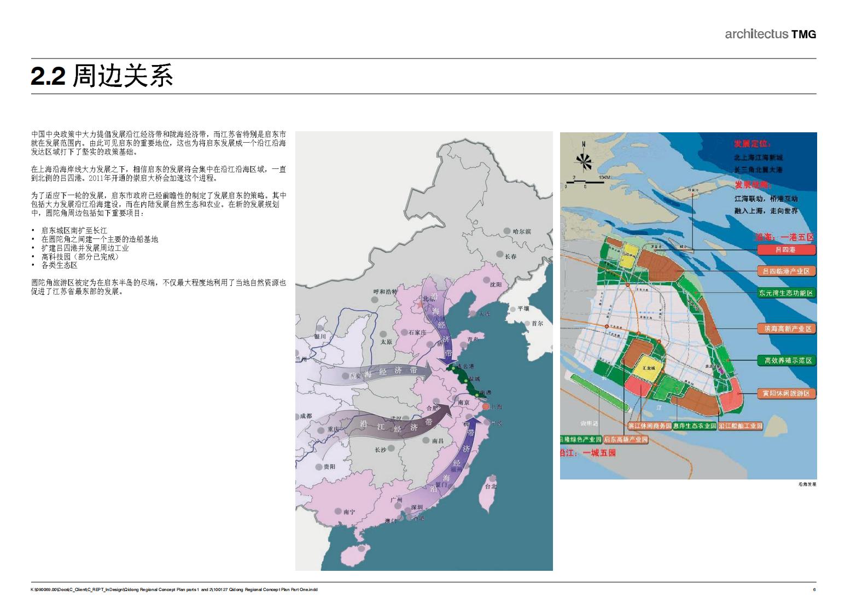Click the city label '广州'
Screen dimensions: 868x614
point(397,500)
